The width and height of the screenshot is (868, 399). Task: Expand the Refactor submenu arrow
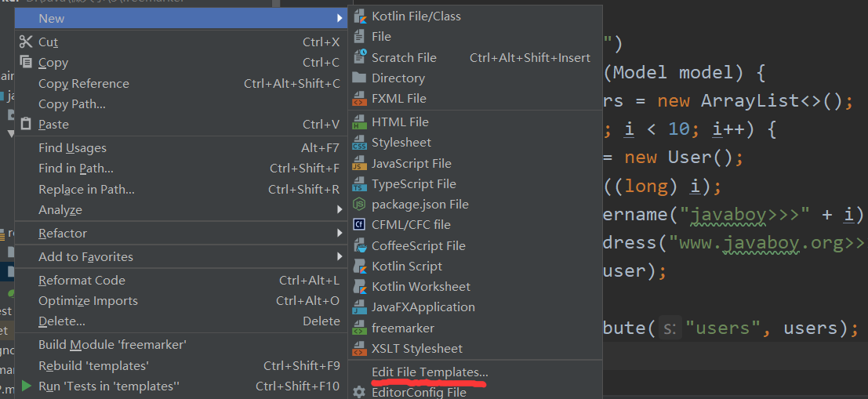[340, 233]
